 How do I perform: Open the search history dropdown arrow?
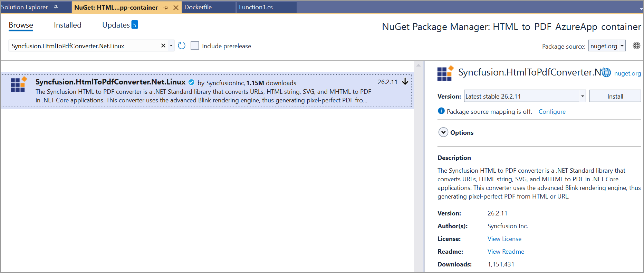(x=171, y=45)
